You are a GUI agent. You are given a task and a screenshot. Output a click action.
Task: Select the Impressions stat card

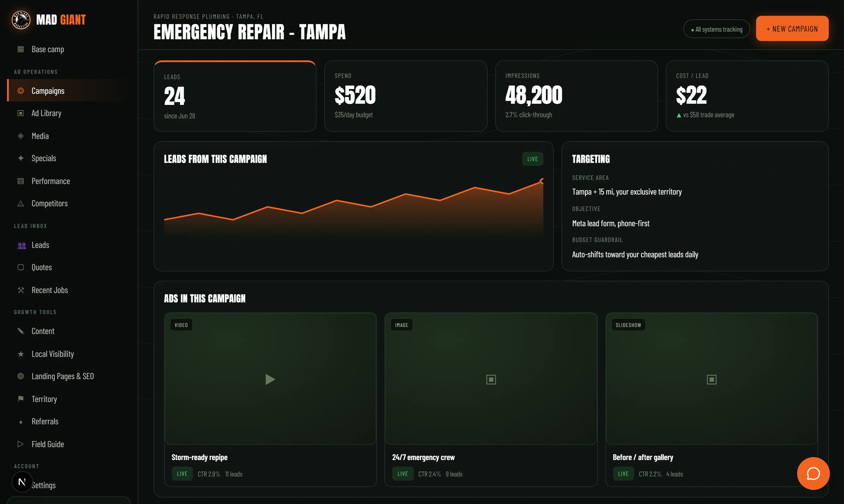click(576, 96)
